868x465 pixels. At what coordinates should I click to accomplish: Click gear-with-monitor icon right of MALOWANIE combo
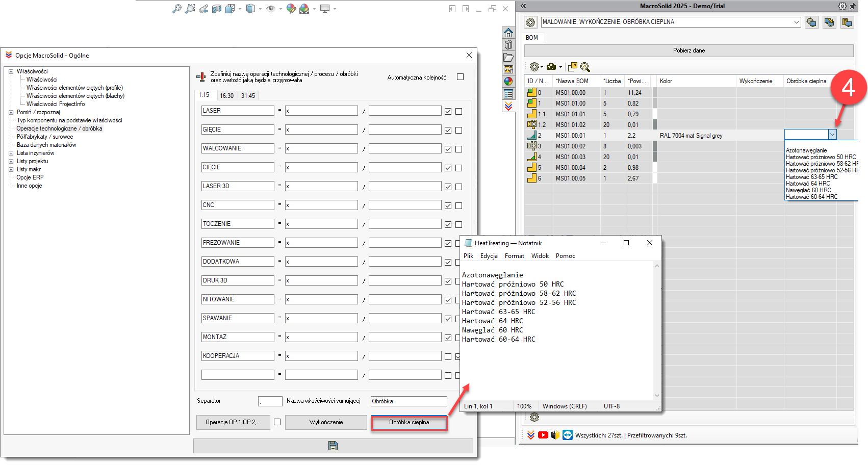(811, 22)
